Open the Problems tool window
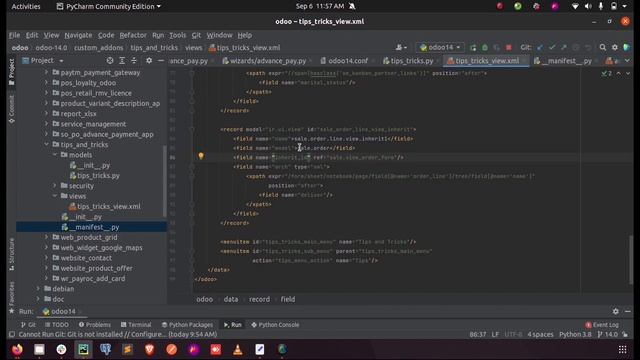 tap(94, 325)
